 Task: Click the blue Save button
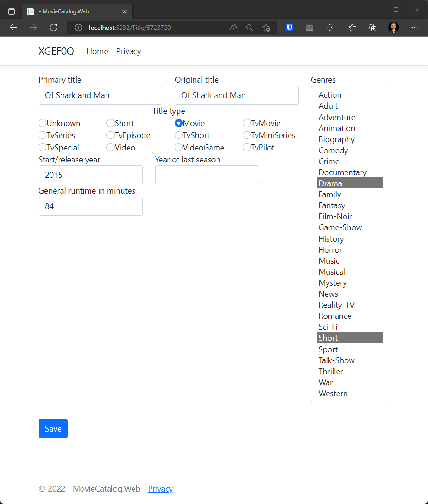(53, 428)
